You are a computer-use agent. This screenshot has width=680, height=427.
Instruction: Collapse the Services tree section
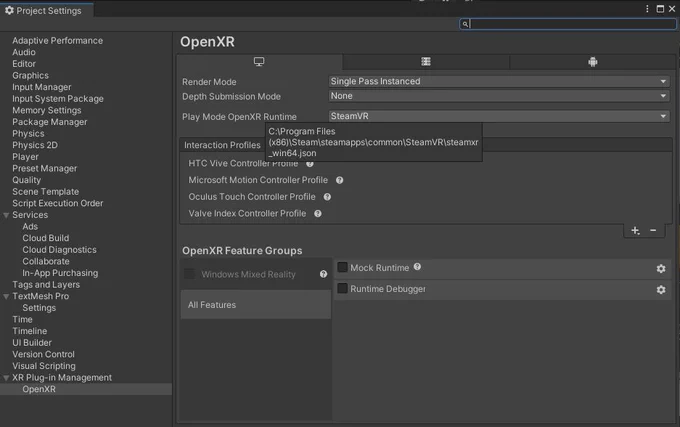point(6,215)
